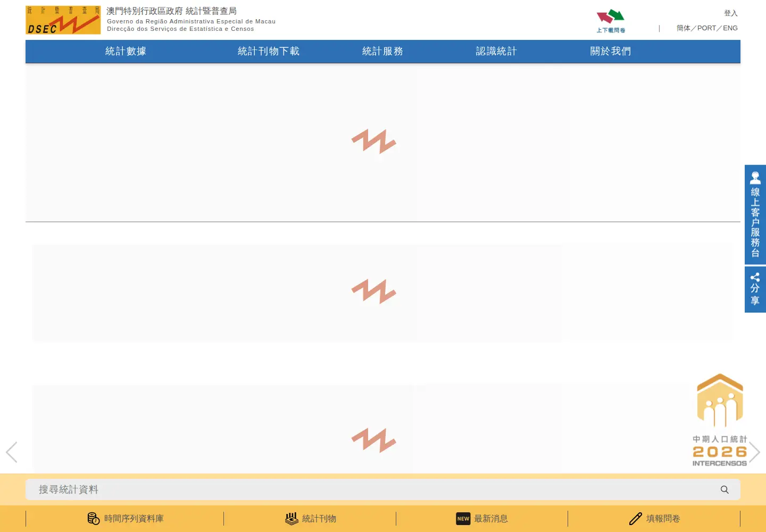
Task: Click the 統計刊物 publications icon
Action: (x=292, y=518)
